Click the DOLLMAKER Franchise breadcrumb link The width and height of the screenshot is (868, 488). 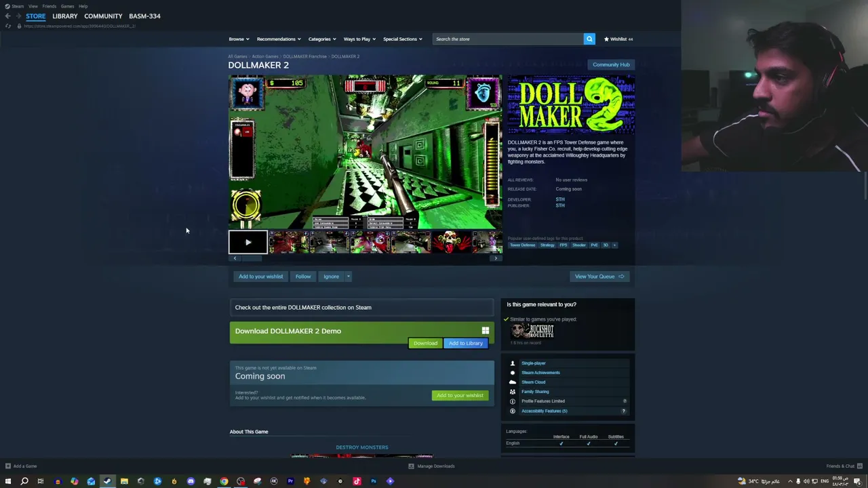coord(304,56)
